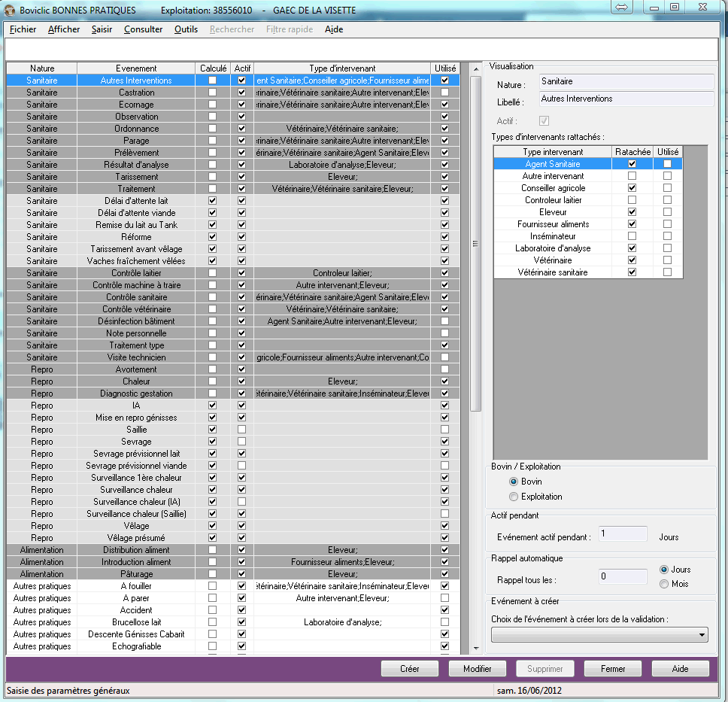Click the Evénement actif pendant input field
Screen dimensions: 728x702
622,533
